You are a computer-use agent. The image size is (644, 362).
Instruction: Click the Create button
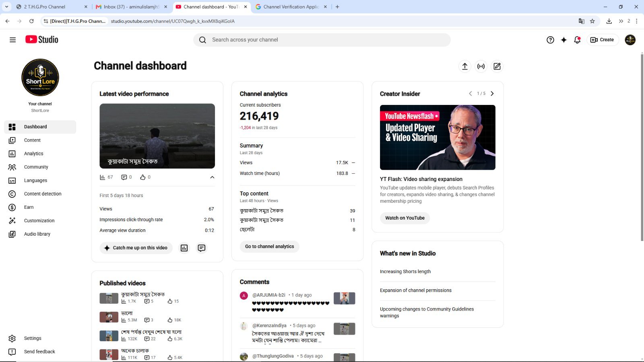coord(602,40)
